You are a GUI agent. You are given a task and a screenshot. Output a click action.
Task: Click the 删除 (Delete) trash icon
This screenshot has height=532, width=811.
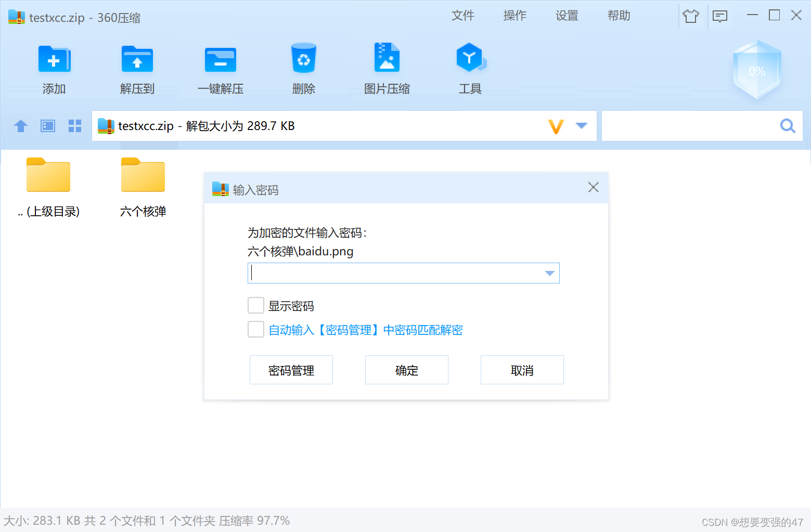click(x=304, y=58)
